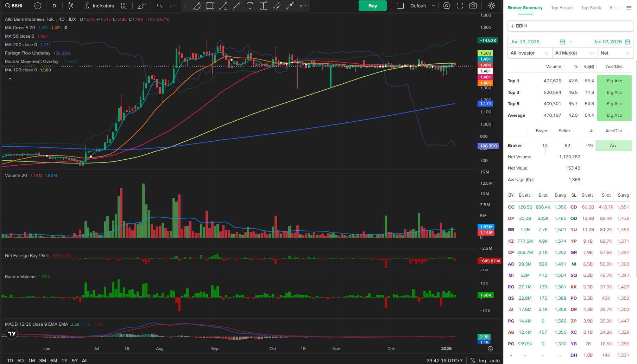
Task: Toggle the drawing brush tool in the top bar
Action: pyautogui.click(x=142, y=6)
